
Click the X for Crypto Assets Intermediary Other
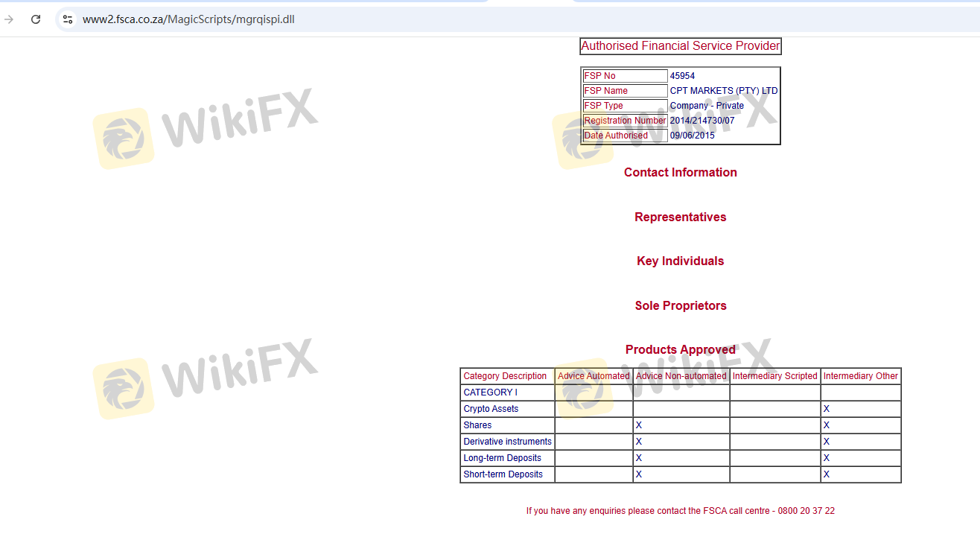click(x=827, y=409)
